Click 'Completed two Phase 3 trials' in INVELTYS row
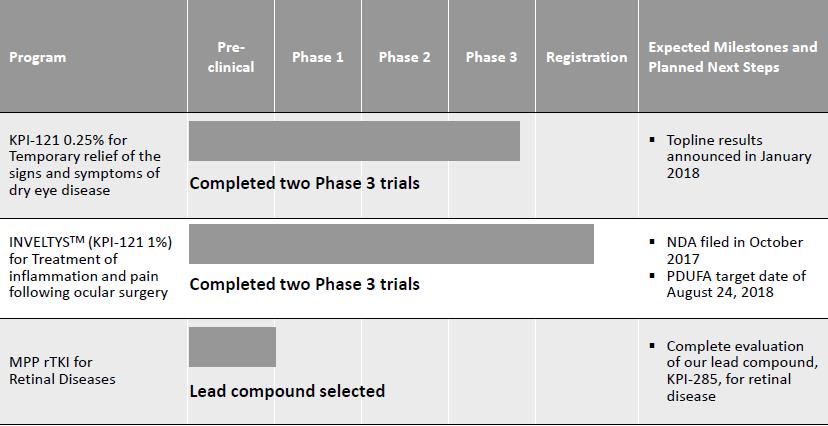The image size is (828, 426). point(304,284)
